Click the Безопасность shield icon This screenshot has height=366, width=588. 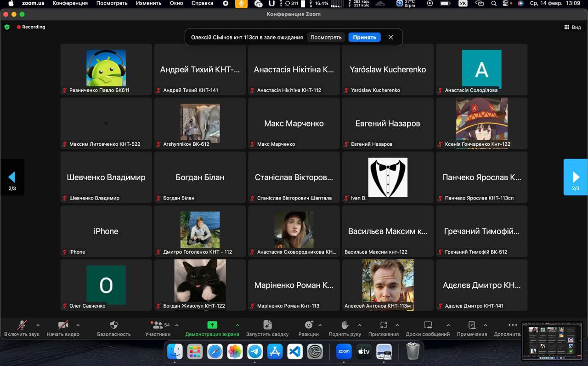pyautogui.click(x=114, y=329)
